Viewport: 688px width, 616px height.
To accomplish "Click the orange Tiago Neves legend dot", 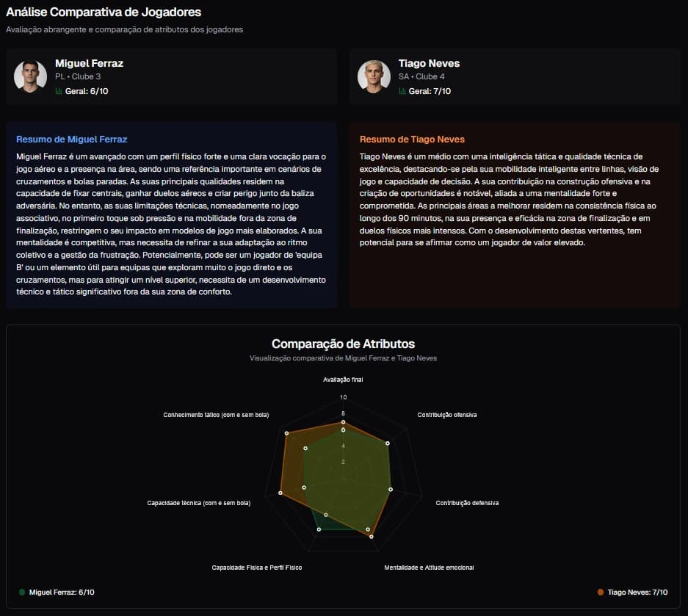I will pos(601,592).
